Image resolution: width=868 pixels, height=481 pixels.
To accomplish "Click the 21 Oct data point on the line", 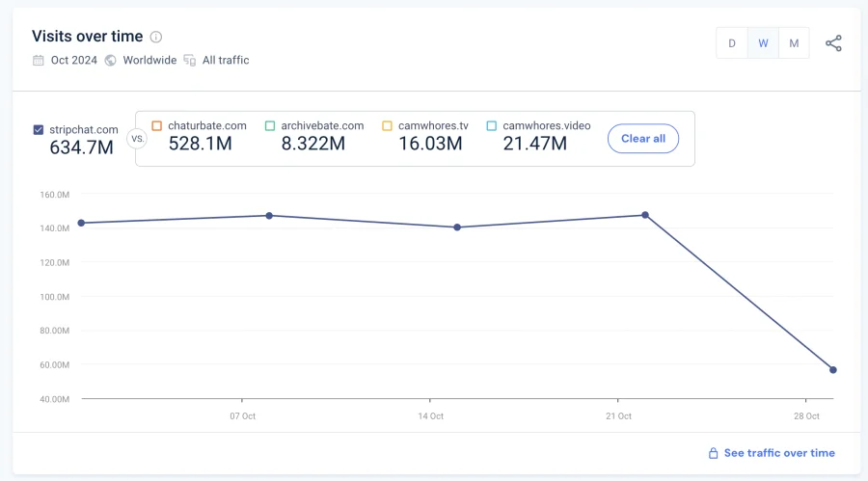I will coord(645,215).
